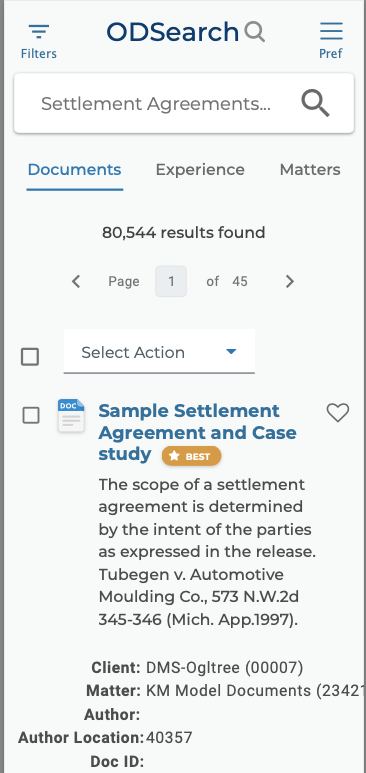The height and width of the screenshot is (773, 366).
Task: Favorite the document with heart icon
Action: coord(338,413)
